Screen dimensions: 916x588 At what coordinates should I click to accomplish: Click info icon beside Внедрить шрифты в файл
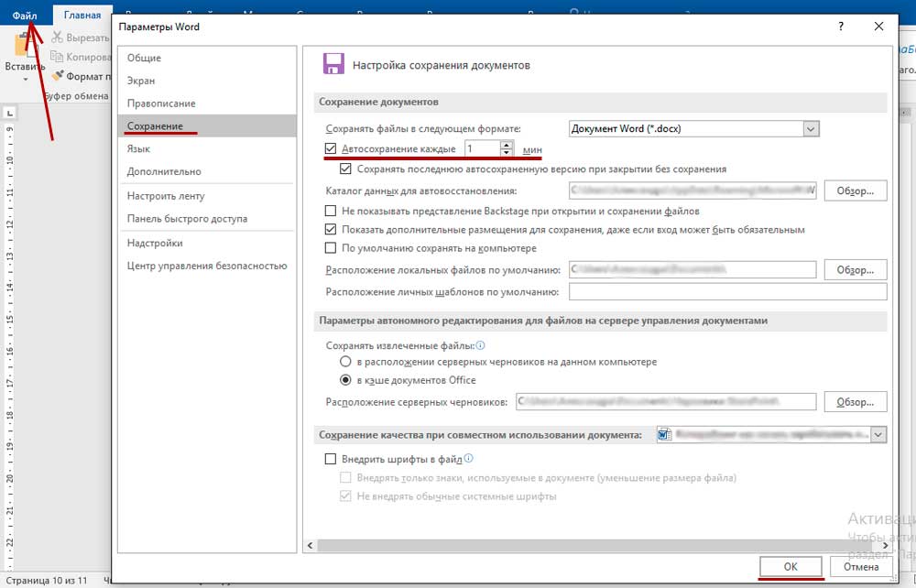coord(468,458)
